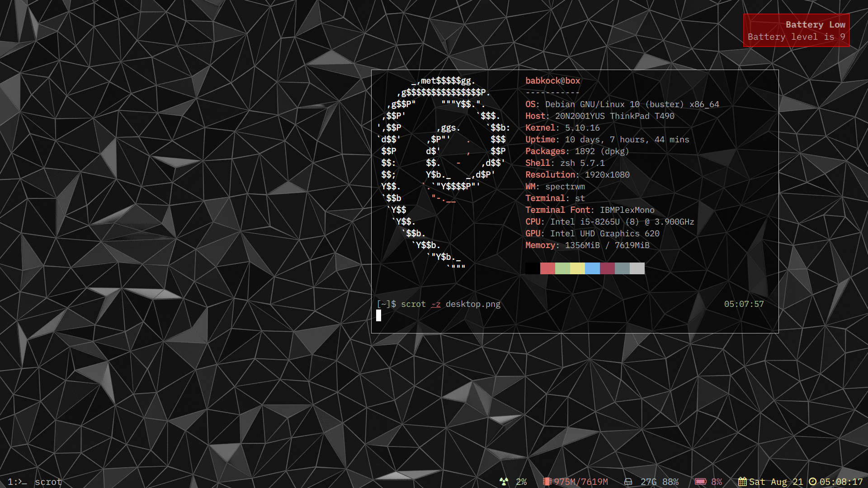This screenshot has width=868, height=488.
Task: Click the red color swatch in neofetch palette
Action: (x=547, y=268)
